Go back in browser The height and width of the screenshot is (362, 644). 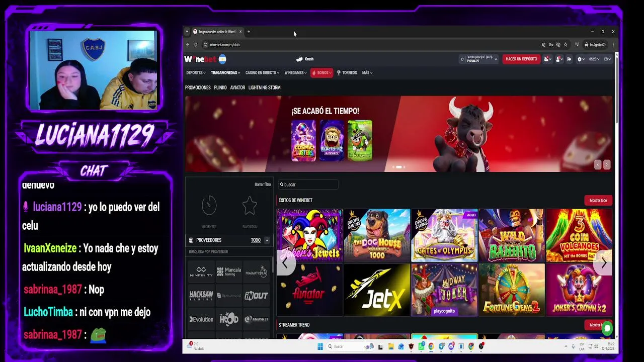coord(188,45)
